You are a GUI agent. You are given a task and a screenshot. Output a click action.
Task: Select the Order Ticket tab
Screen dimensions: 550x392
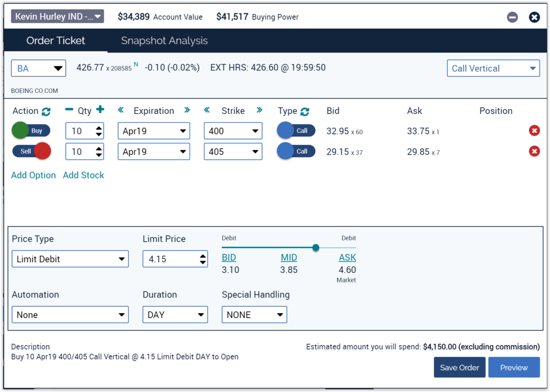click(55, 41)
